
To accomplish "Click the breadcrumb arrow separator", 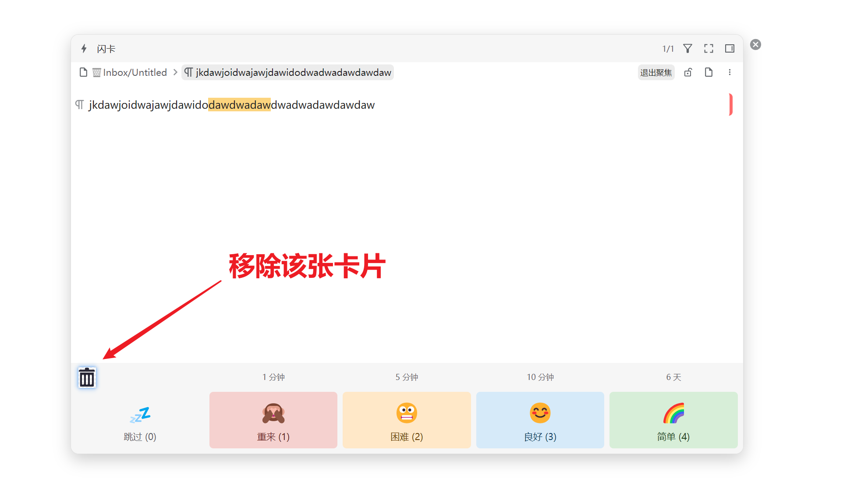I will 175,72.
